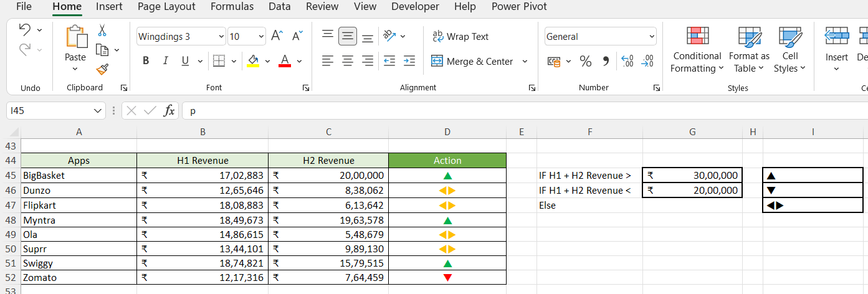
Task: Open the Borders dropdown arrow
Action: click(x=233, y=61)
